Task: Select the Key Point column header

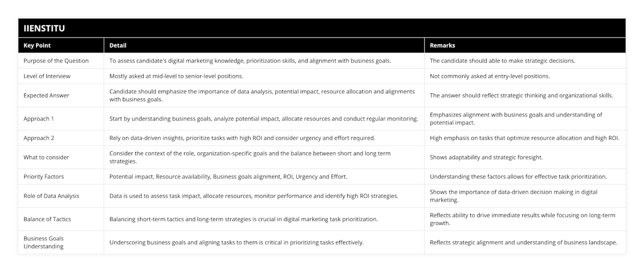Action: pos(37,46)
